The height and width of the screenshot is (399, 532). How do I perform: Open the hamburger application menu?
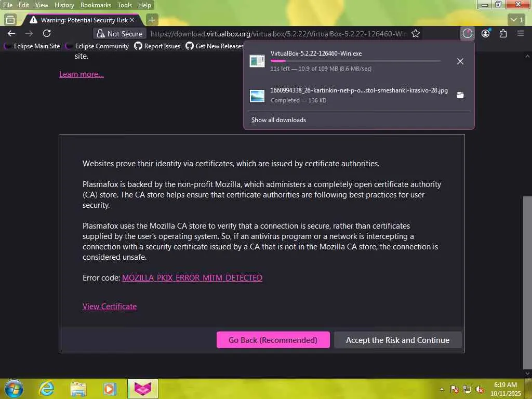(521, 33)
